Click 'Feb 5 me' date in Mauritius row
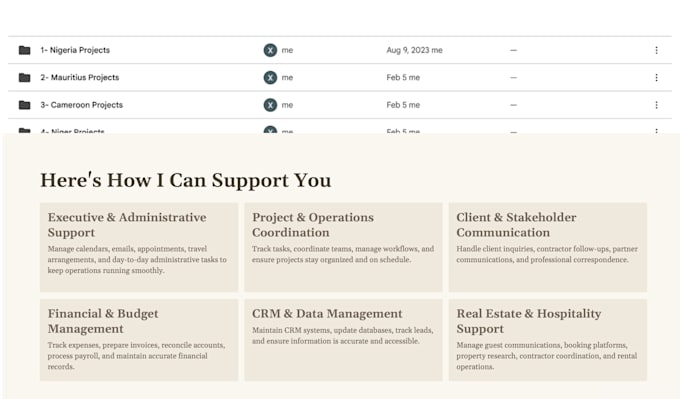The height and width of the screenshot is (399, 680). click(x=403, y=78)
